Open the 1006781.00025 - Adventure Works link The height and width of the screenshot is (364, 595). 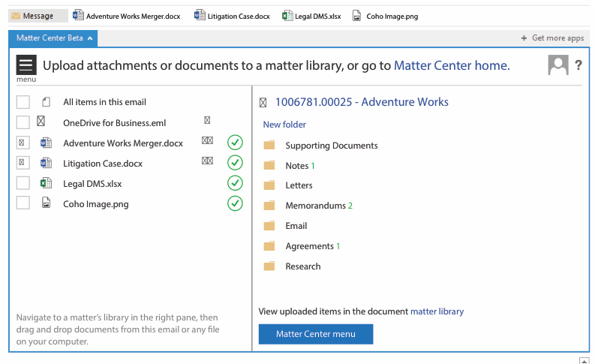(362, 102)
